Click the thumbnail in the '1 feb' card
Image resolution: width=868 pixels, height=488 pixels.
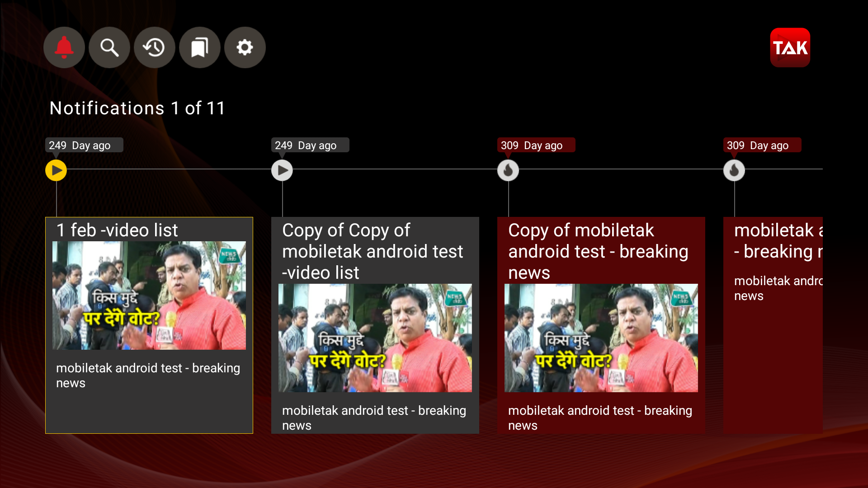click(149, 296)
